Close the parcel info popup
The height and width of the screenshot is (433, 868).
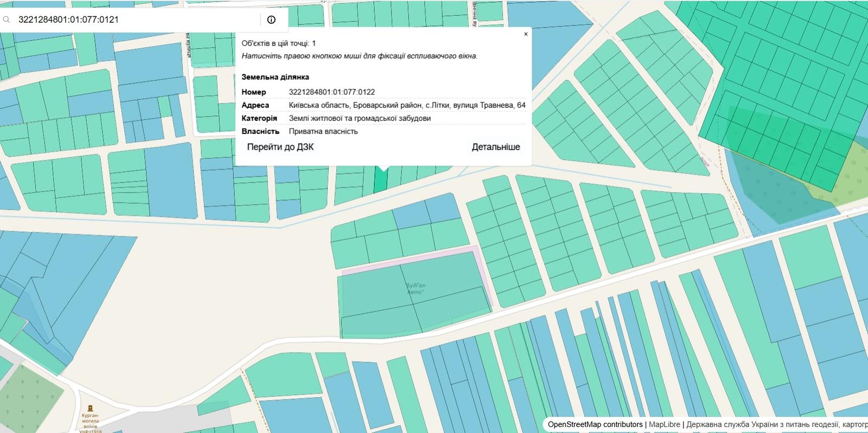[x=525, y=34]
